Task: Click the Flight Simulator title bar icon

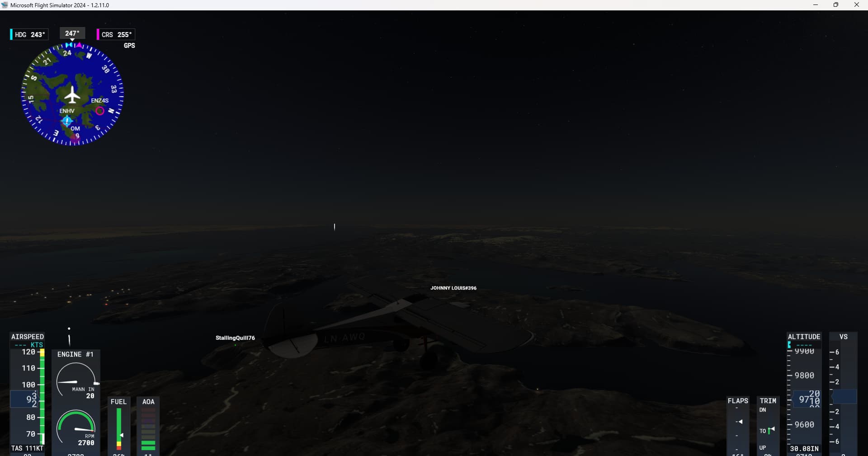Action: click(5, 5)
